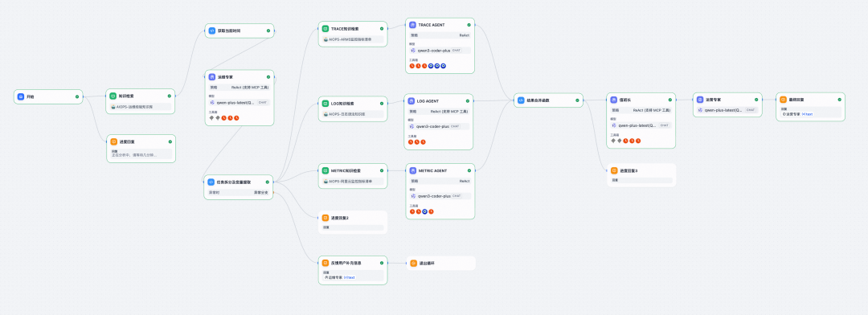
Task: Click the 结果合并函数 node's code icon
Action: pos(521,100)
